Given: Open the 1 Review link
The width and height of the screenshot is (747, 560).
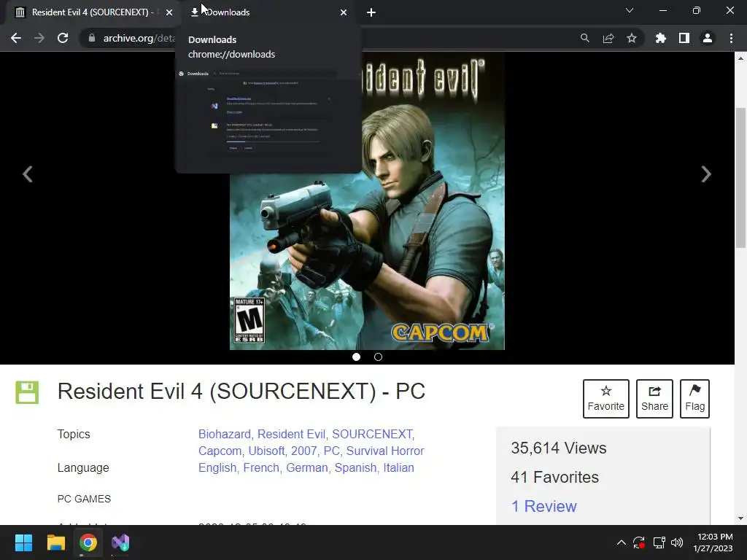Looking at the screenshot, I should coord(543,506).
